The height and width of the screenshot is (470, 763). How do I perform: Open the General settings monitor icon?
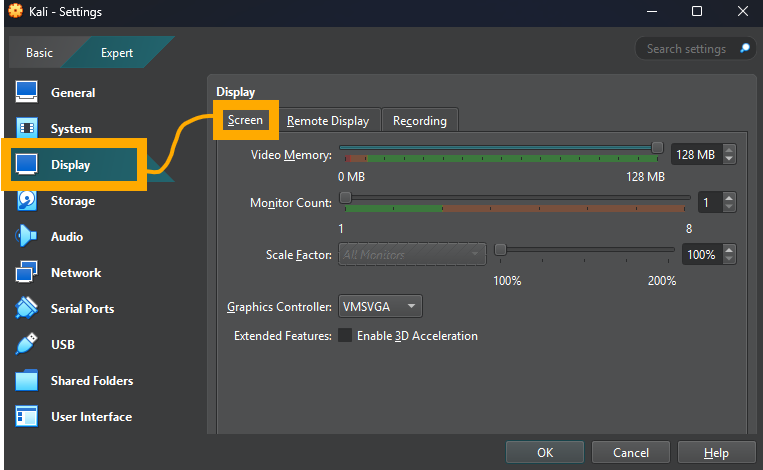26,92
